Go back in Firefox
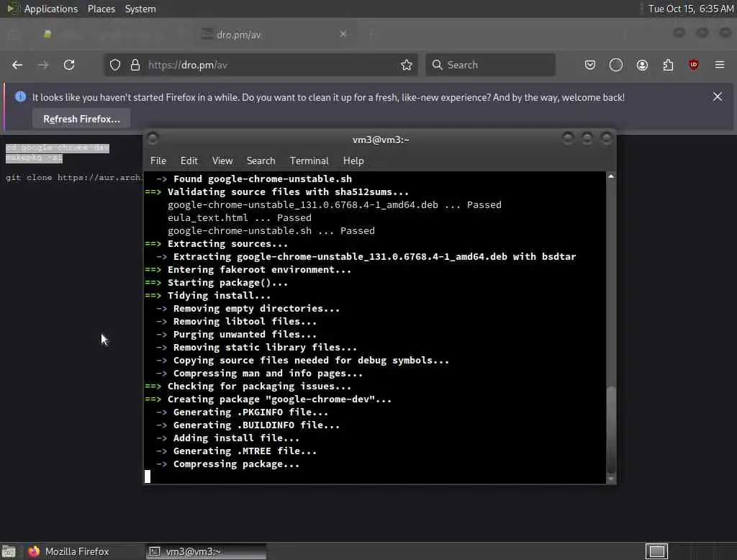The width and height of the screenshot is (737, 560). (17, 65)
